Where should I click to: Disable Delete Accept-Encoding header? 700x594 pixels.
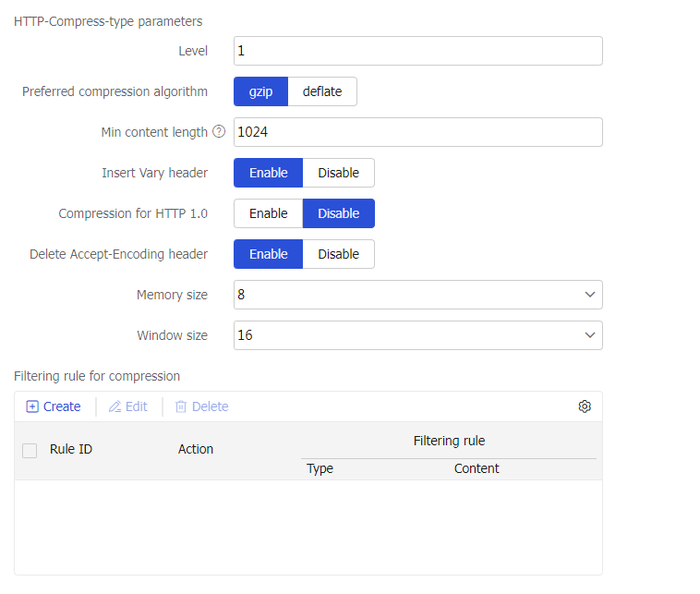(x=338, y=254)
